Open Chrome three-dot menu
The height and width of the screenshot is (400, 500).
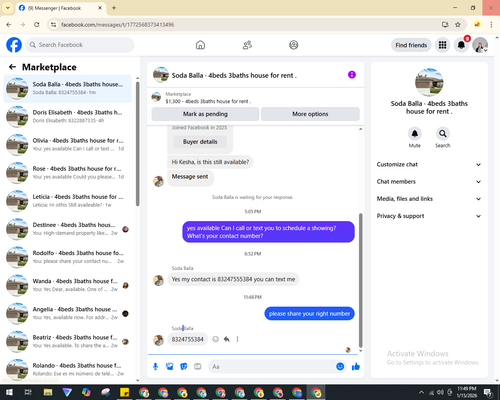tap(491, 25)
